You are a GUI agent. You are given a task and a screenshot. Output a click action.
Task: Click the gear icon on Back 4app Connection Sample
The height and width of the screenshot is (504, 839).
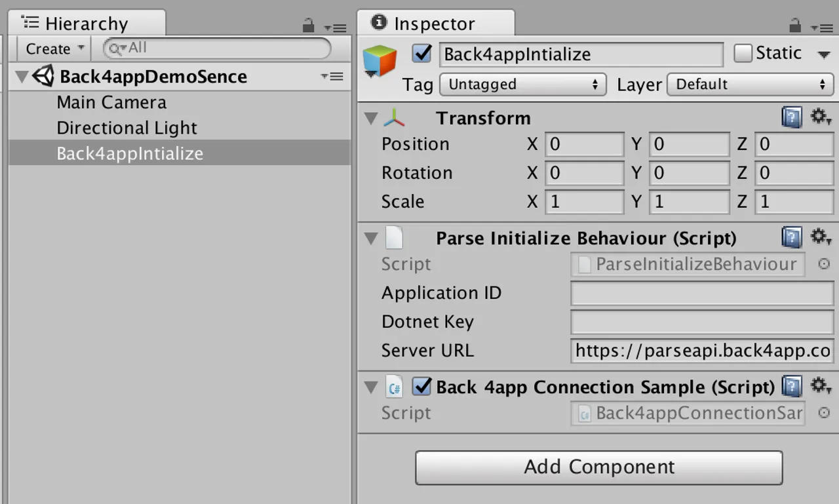[821, 387]
